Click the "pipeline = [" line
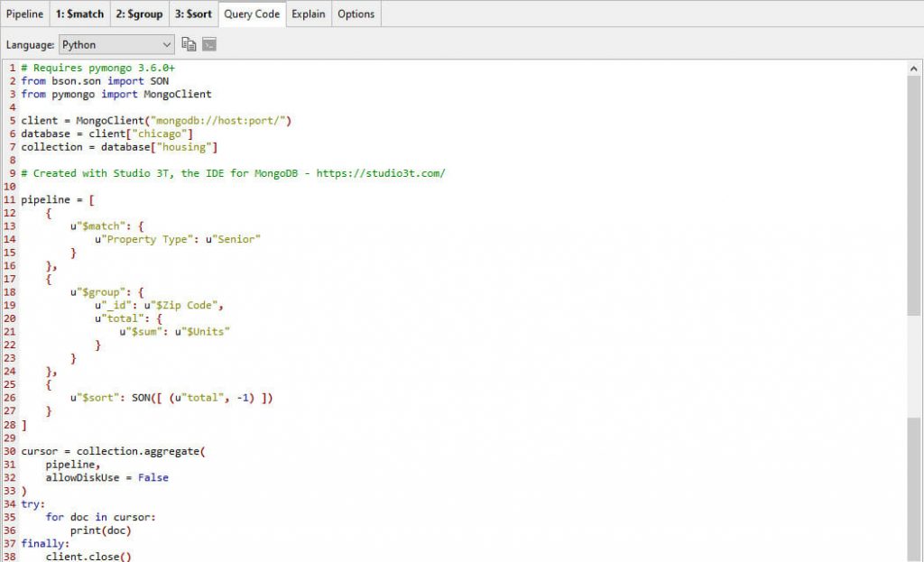 [x=58, y=199]
